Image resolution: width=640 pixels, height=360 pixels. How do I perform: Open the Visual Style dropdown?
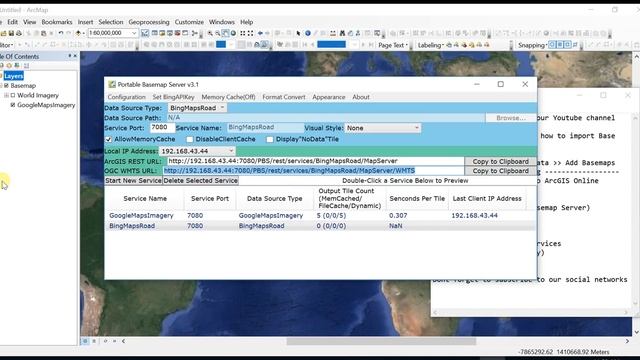click(x=383, y=128)
